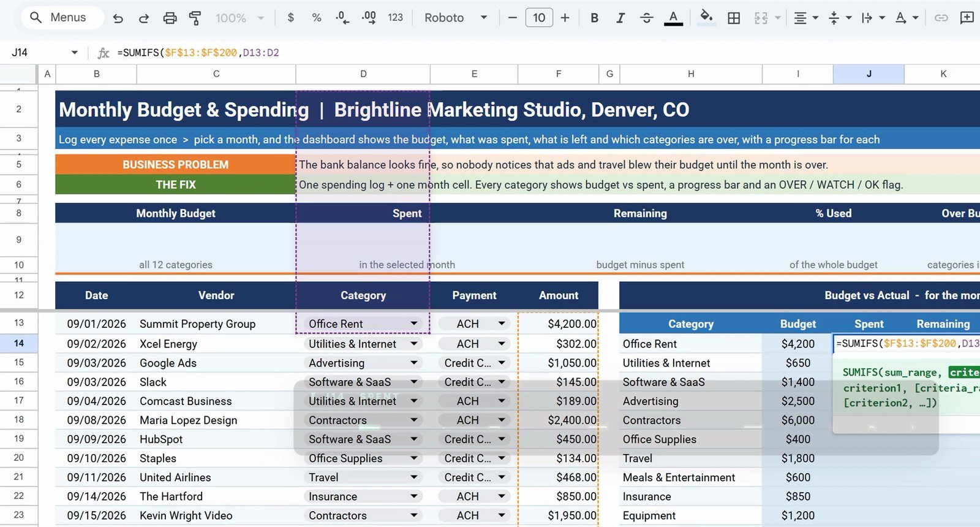Increase decimal places
Image resolution: width=980 pixels, height=527 pixels.
click(369, 18)
